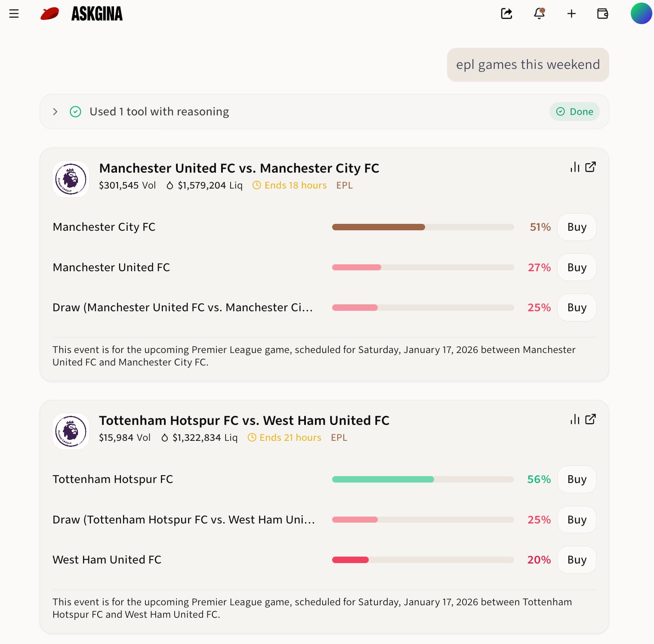This screenshot has width=654, height=644.
Task: Share this conversation via share icon
Action: (506, 14)
